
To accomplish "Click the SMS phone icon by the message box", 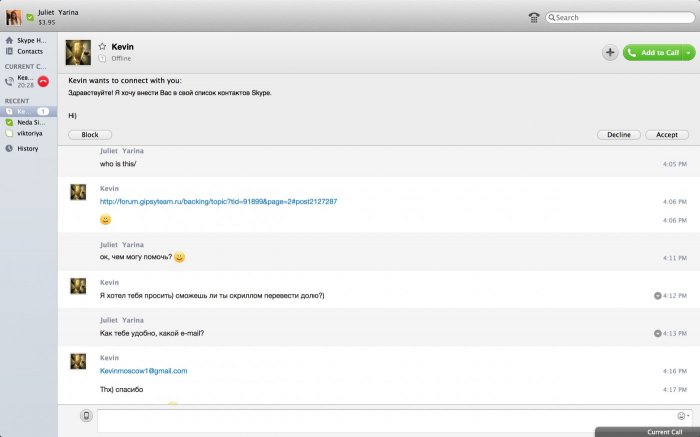I will coord(86,416).
